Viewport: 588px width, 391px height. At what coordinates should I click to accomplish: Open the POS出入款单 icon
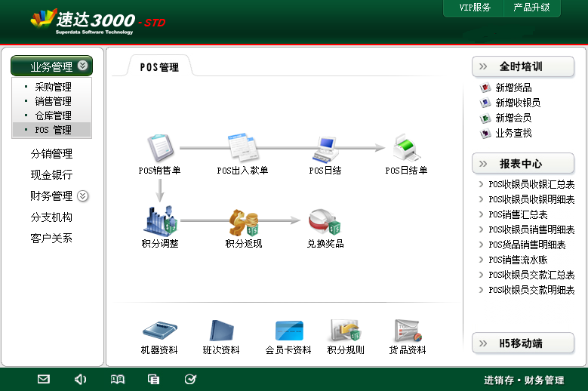pyautogui.click(x=243, y=146)
